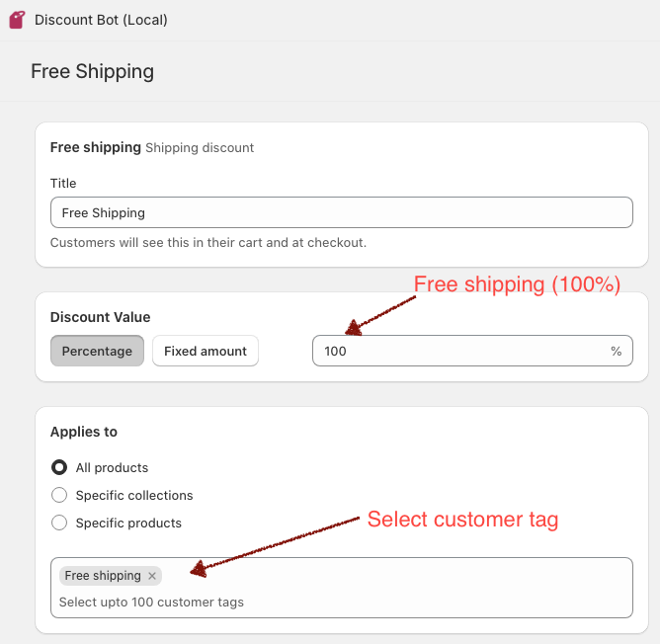
Task: Click the Applies to section heading
Action: (x=84, y=432)
